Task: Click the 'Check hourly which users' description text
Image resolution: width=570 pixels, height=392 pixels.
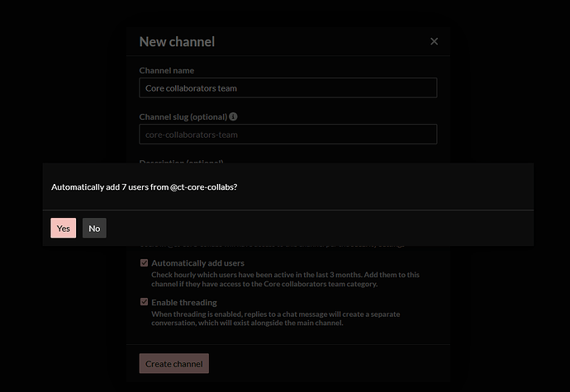Action: [285, 279]
